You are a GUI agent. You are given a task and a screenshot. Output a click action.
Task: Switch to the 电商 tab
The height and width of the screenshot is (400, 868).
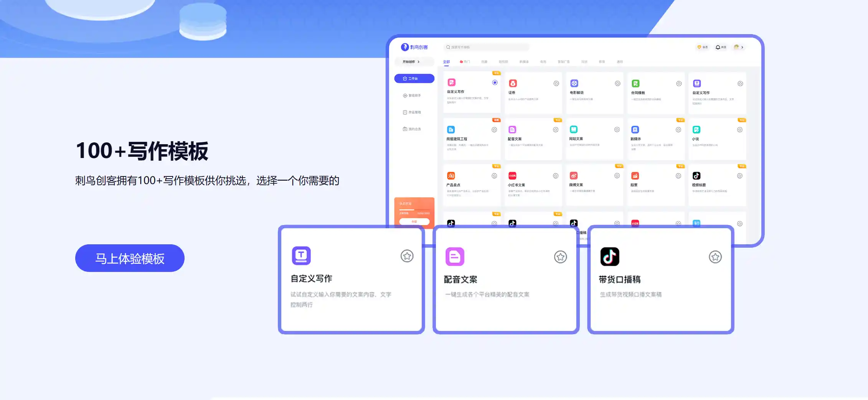coord(543,62)
